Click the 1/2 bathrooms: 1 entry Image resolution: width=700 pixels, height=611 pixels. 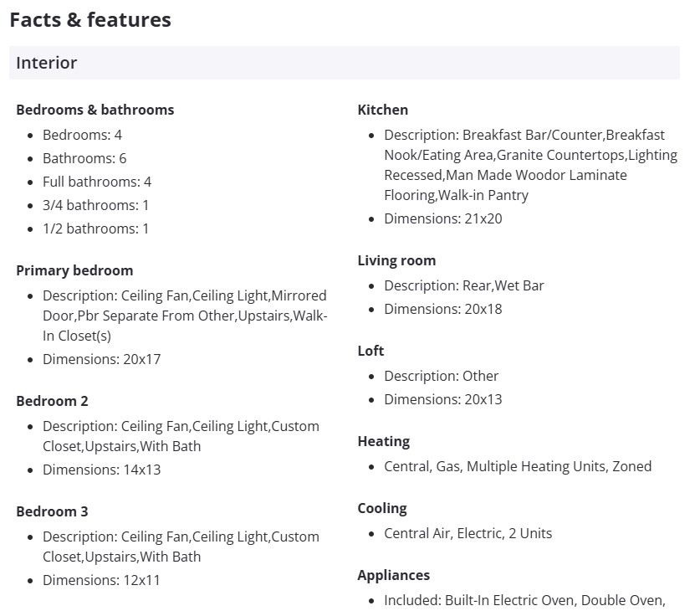[95, 228]
